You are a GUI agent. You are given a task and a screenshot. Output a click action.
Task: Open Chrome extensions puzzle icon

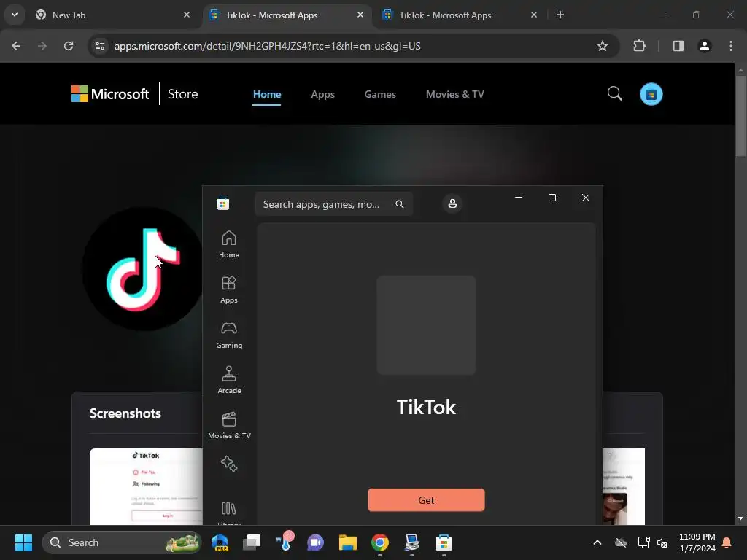(639, 46)
